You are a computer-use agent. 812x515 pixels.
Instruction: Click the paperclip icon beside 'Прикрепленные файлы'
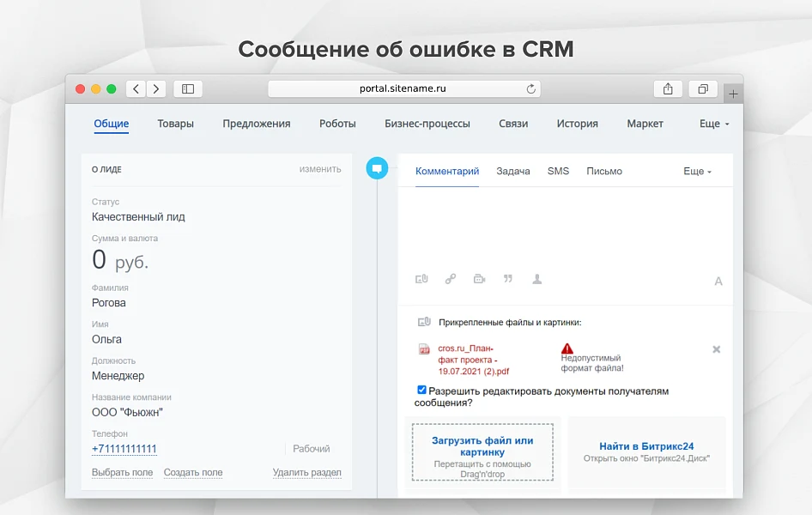pos(424,322)
